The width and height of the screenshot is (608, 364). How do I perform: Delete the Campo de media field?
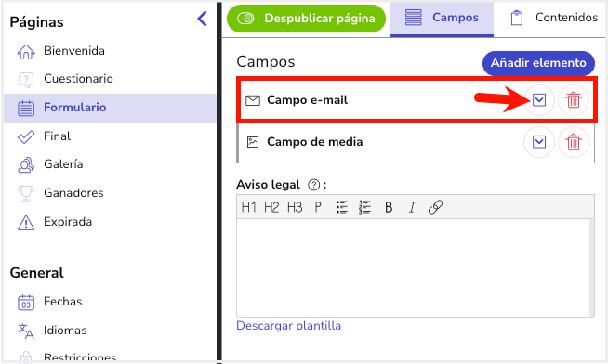tap(573, 142)
